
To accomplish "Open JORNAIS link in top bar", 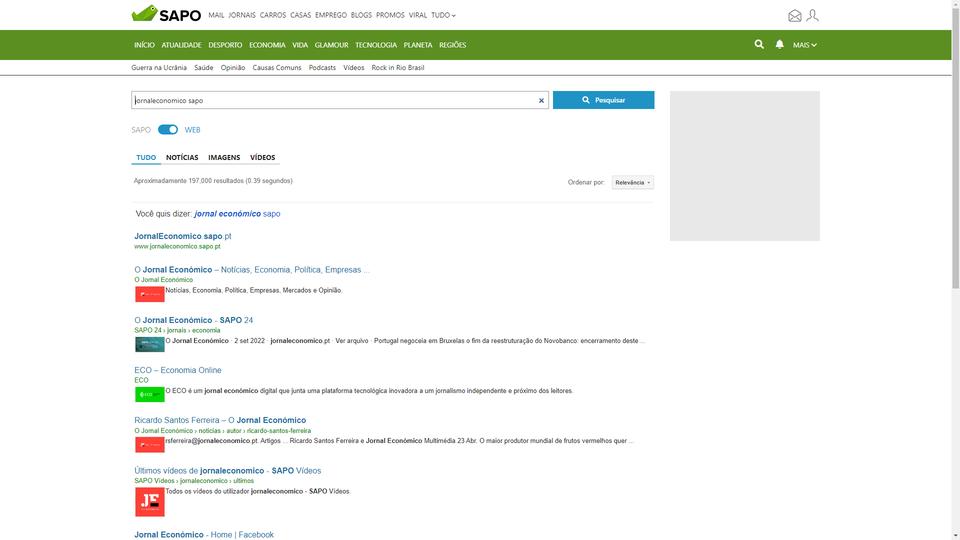I will pos(242,15).
